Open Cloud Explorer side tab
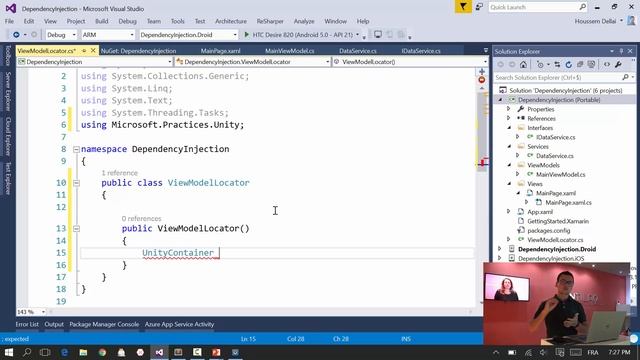Image resolution: width=640 pixels, height=360 pixels. 7,136
